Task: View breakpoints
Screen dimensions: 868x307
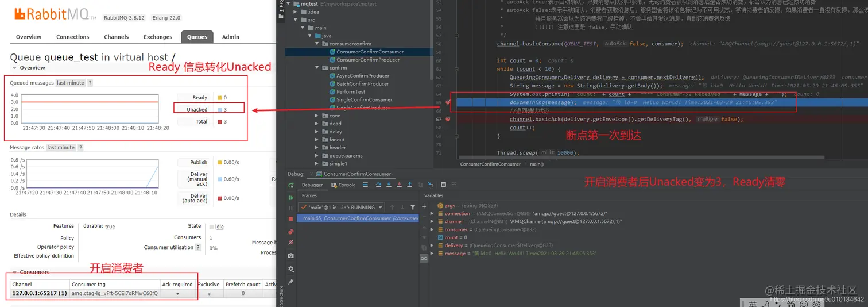Action: tap(291, 232)
